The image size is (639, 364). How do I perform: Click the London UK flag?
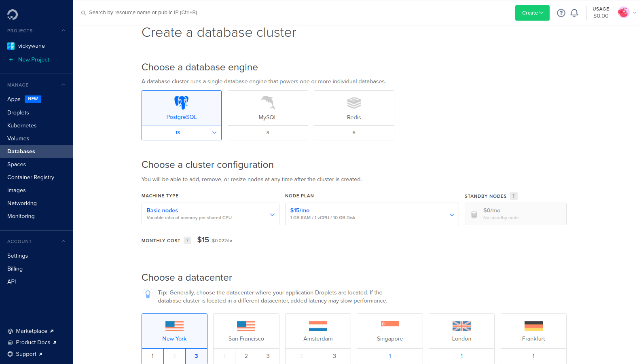tap(461, 326)
